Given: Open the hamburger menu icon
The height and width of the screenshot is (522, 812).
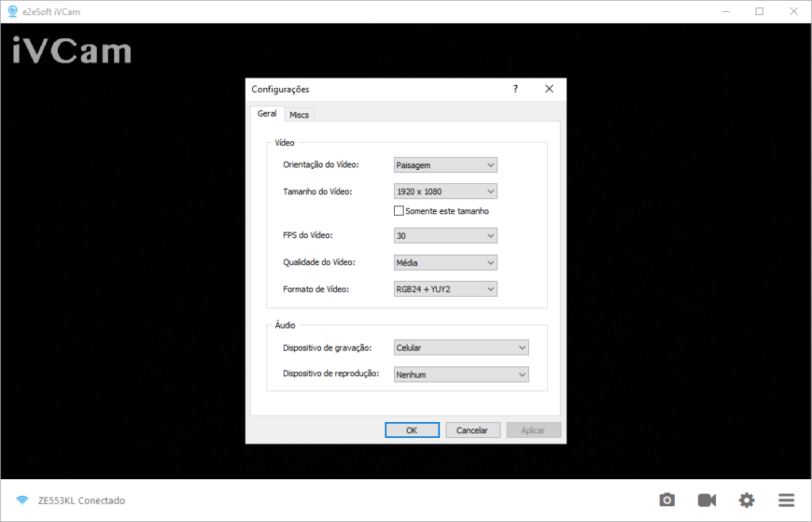Looking at the screenshot, I should click(x=786, y=500).
